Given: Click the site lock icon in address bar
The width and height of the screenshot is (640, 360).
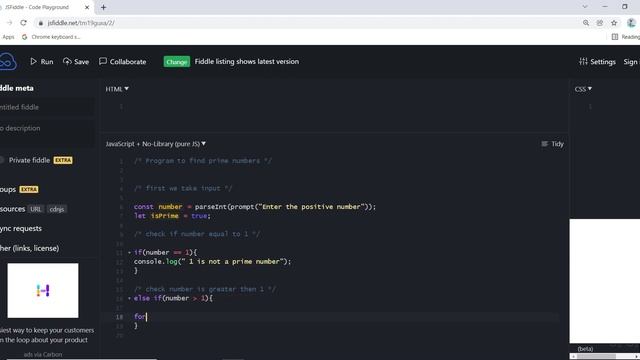Looking at the screenshot, I should [40, 23].
